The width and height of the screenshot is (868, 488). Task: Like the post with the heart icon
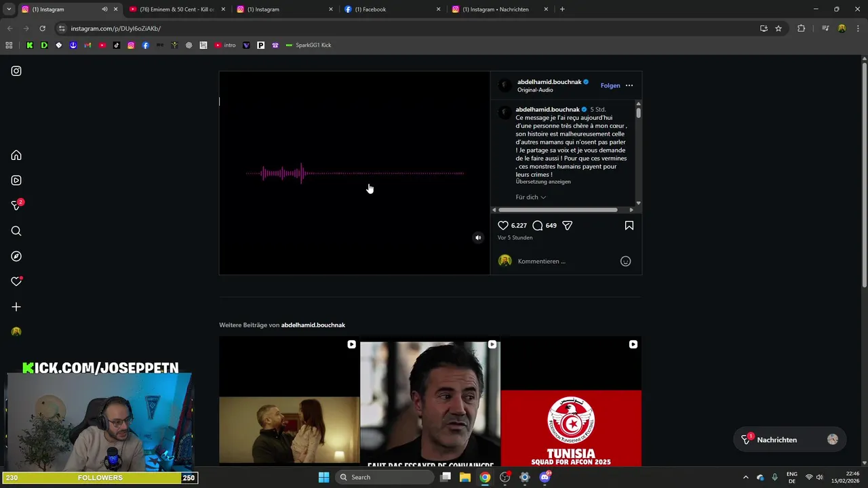pos(503,226)
